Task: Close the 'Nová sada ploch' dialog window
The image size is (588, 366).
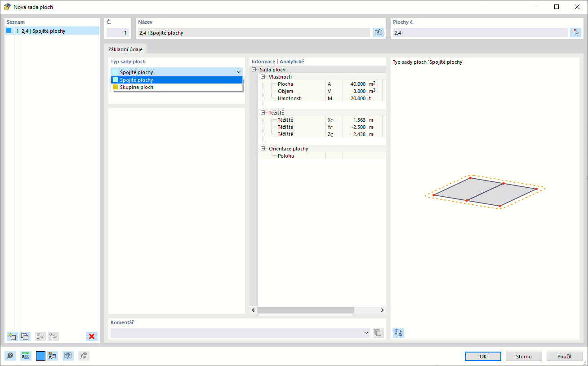Action: pyautogui.click(x=577, y=7)
